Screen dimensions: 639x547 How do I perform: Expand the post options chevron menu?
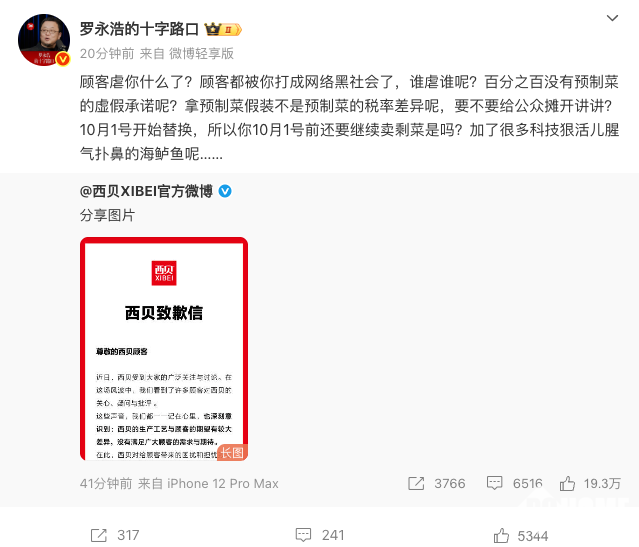click(x=612, y=18)
